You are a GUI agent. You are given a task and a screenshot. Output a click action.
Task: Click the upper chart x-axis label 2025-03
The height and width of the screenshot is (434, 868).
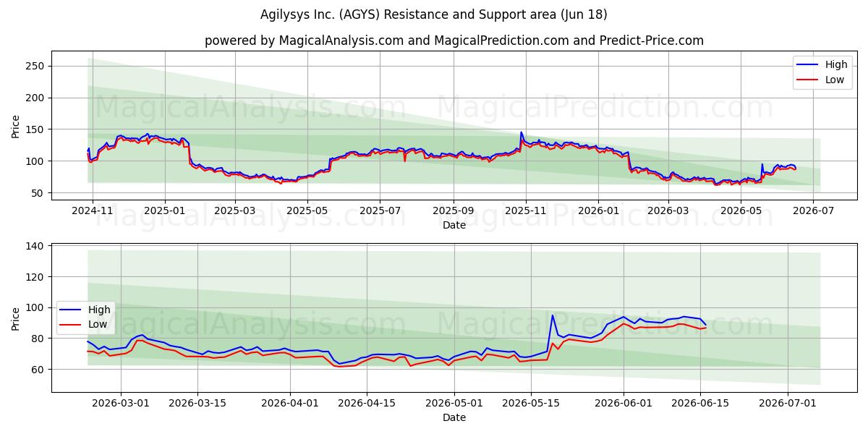(x=236, y=211)
